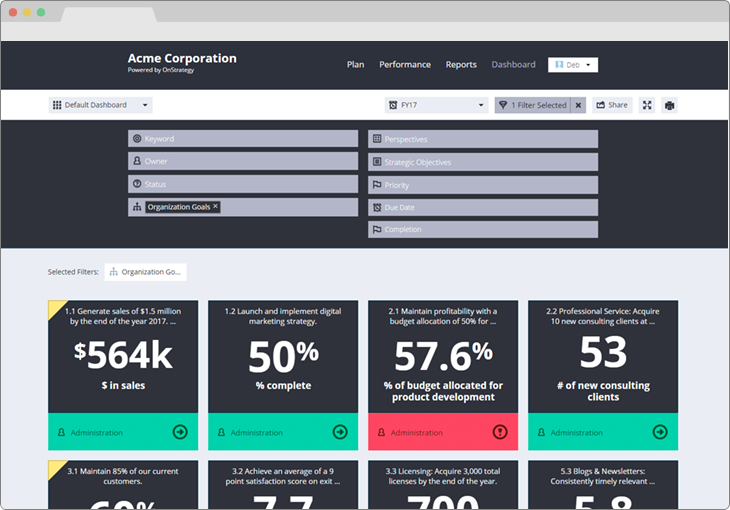730x510 pixels.
Task: Click the alarm clock icon beside FY17
Action: (393, 105)
